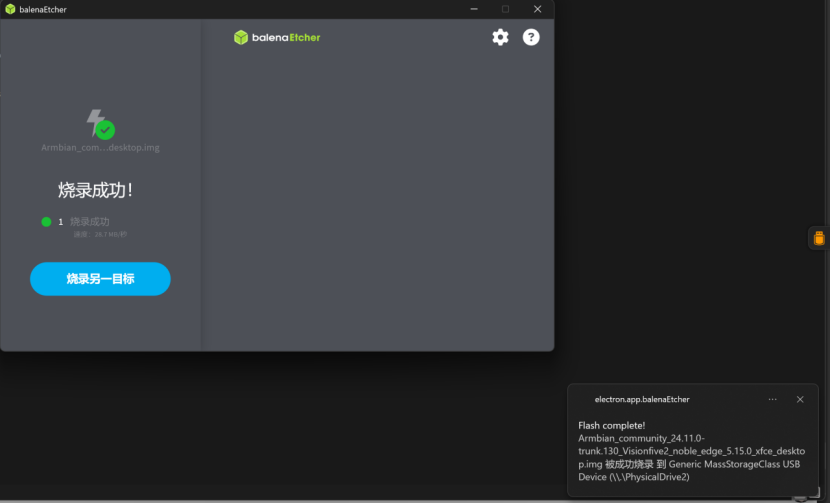Click 烧录另一目标 button

[x=100, y=279]
